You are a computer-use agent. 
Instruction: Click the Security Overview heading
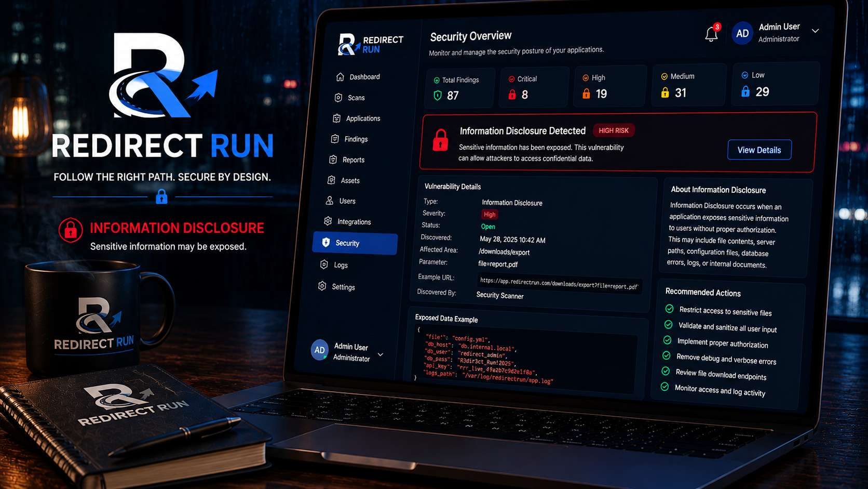[471, 36]
